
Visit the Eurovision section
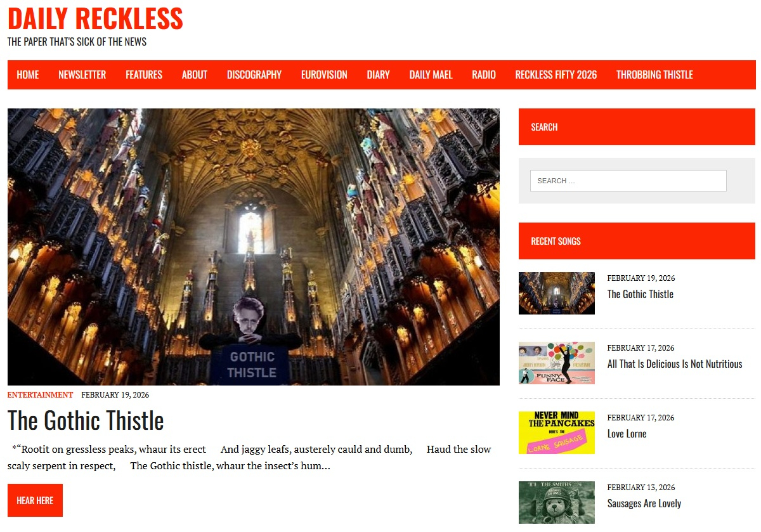pyautogui.click(x=324, y=75)
